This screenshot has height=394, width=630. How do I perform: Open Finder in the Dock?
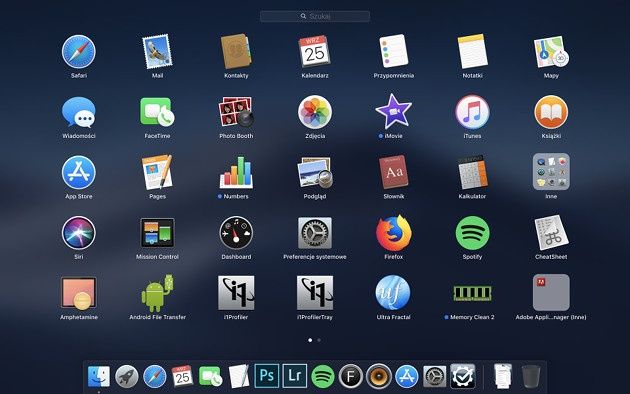pyautogui.click(x=99, y=376)
